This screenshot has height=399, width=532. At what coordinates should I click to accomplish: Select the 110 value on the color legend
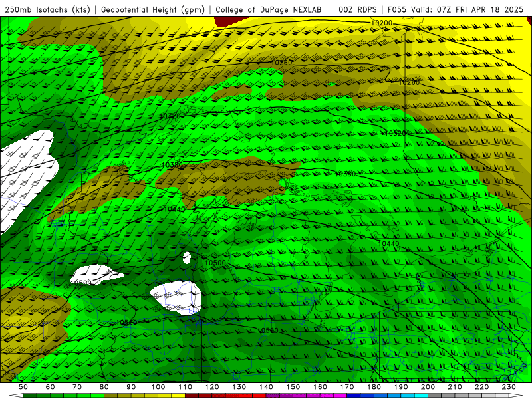(186, 387)
